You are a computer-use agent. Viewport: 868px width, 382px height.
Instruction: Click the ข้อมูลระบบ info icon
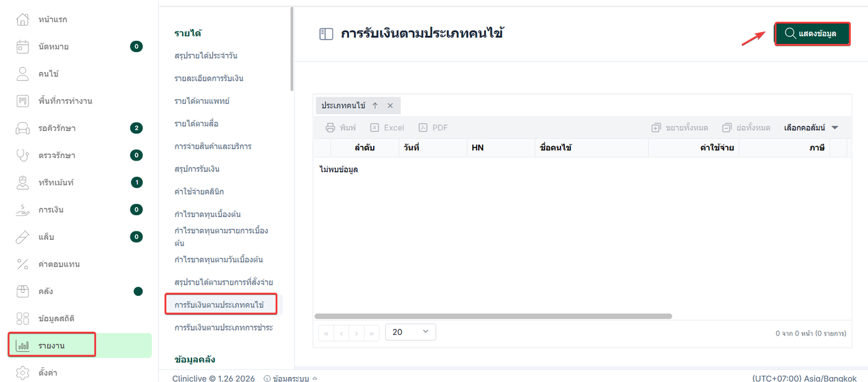click(x=267, y=378)
